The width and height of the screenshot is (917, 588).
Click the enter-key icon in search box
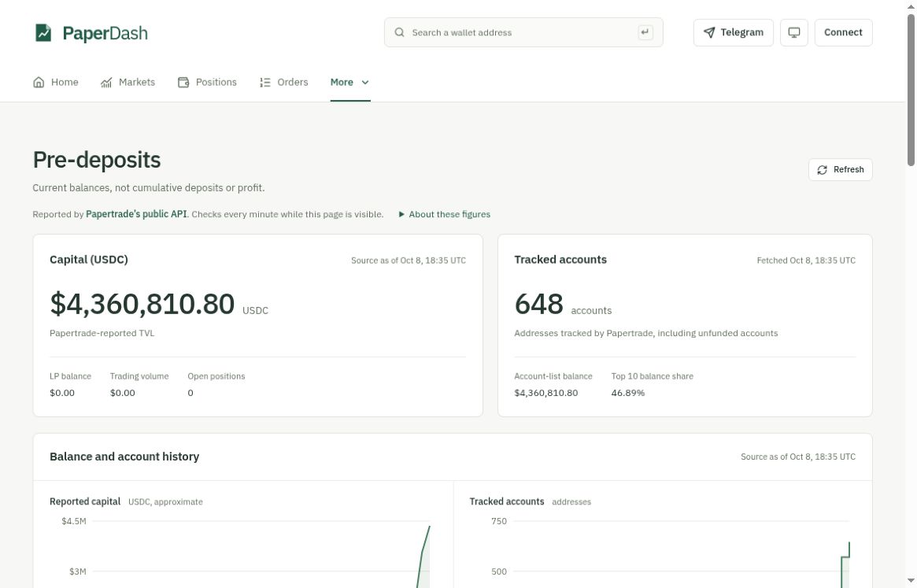tap(645, 32)
